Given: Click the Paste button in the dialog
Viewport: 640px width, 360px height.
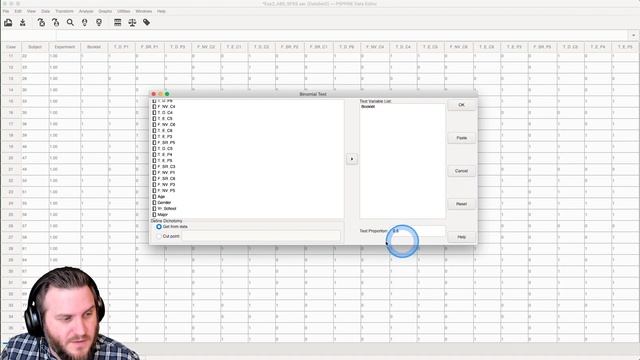Looking at the screenshot, I should coord(461,138).
